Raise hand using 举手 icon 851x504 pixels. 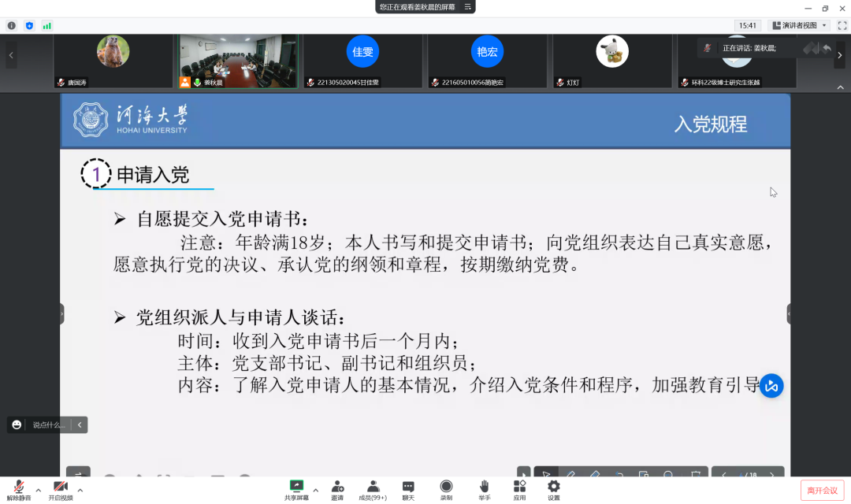[485, 489]
